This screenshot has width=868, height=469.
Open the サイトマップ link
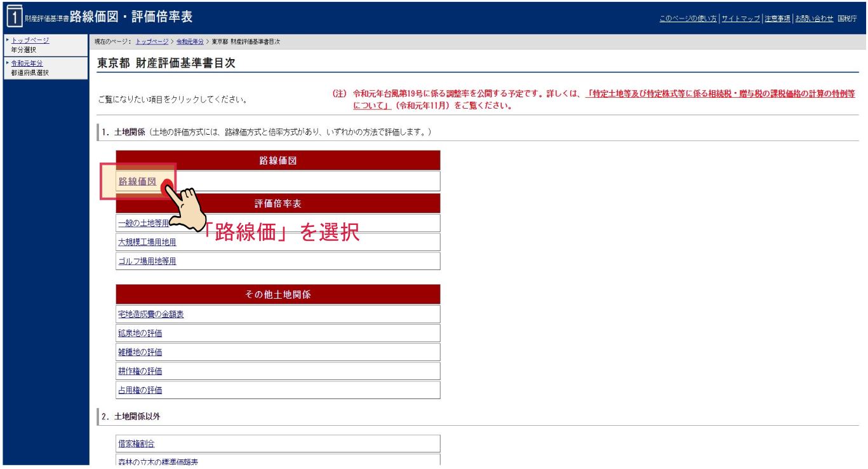[x=740, y=18]
